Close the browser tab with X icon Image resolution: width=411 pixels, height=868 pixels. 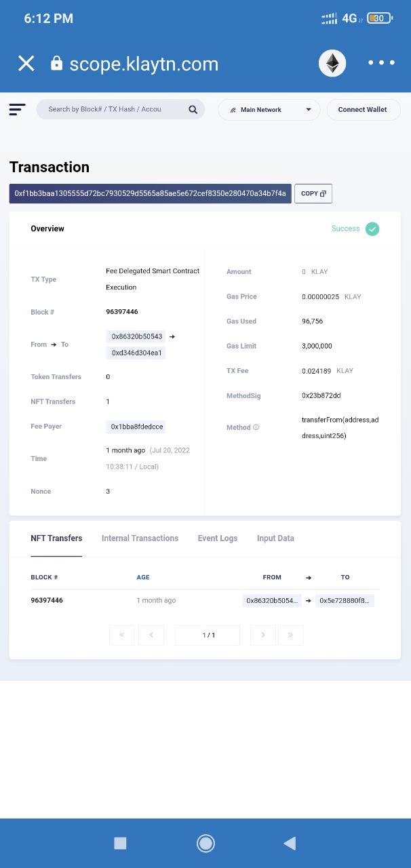coord(26,64)
